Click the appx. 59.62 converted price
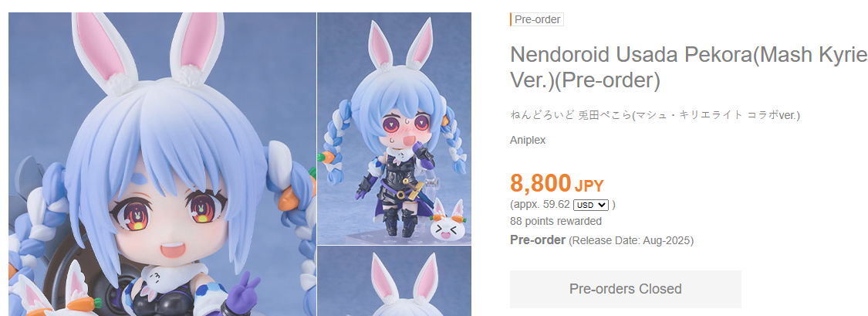The image size is (868, 316). point(540,205)
